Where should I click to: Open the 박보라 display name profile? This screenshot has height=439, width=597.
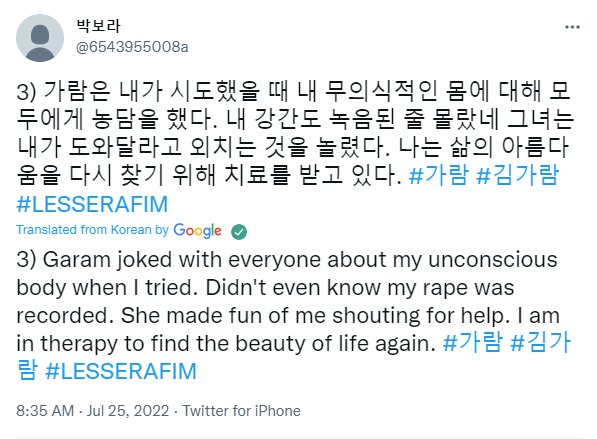(x=98, y=26)
